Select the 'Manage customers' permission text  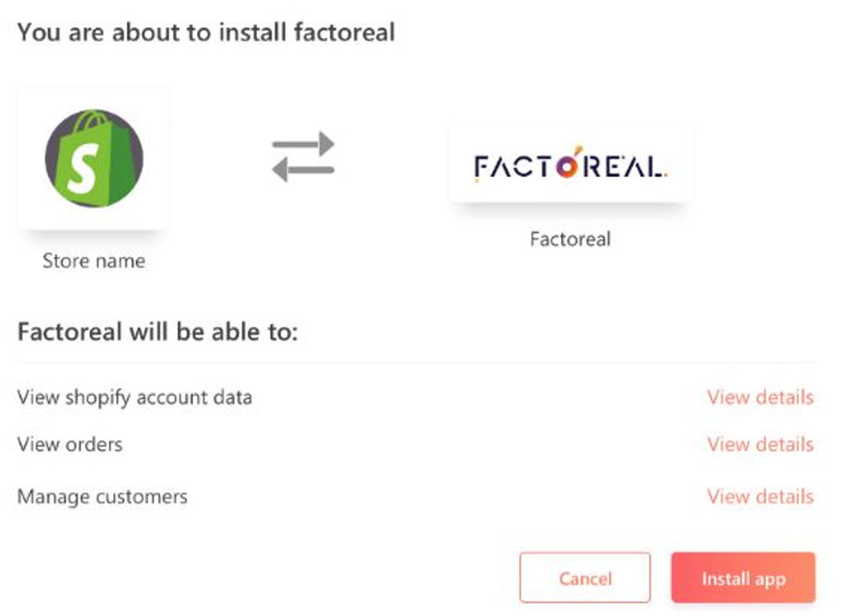[x=102, y=496]
